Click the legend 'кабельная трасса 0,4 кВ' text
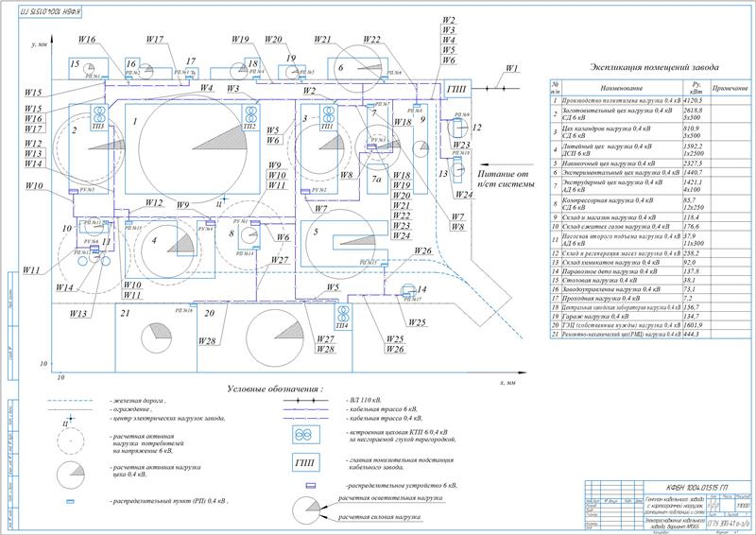Screen dimensions: 756x535 (385, 418)
